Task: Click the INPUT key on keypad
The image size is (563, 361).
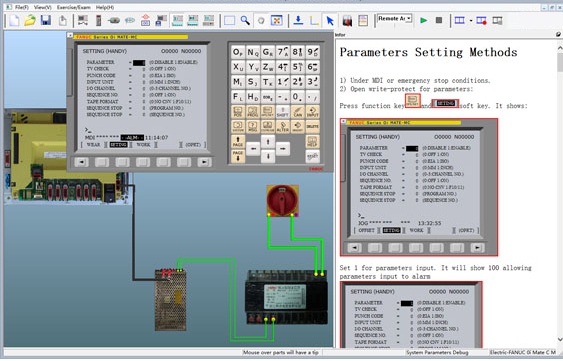Action: pyautogui.click(x=312, y=112)
